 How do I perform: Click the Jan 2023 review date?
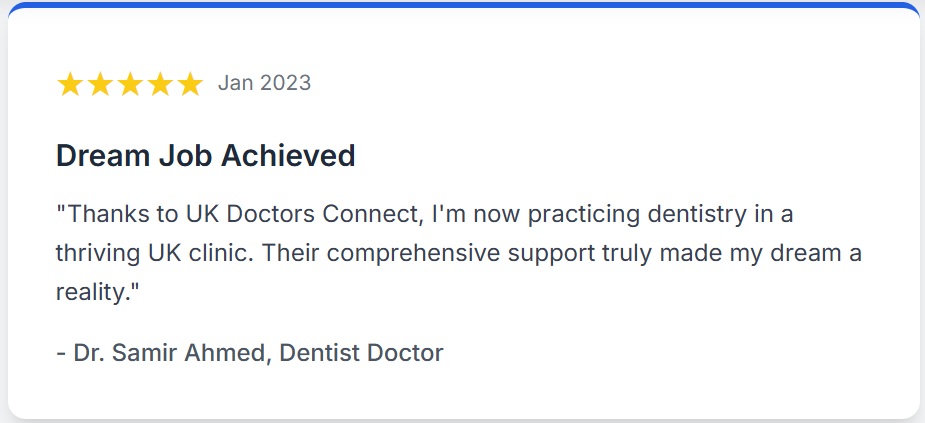coord(264,83)
